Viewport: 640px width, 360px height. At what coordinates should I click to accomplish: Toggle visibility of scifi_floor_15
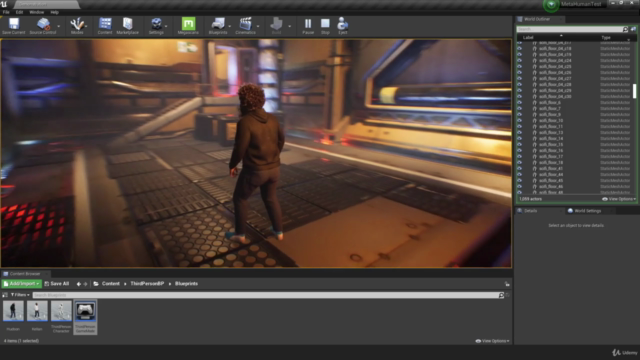click(x=519, y=144)
